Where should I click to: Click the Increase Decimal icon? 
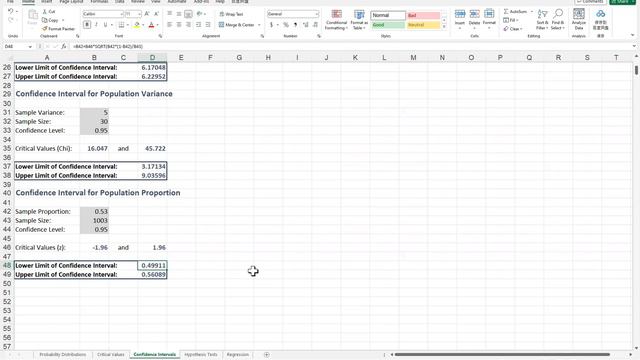(305, 25)
